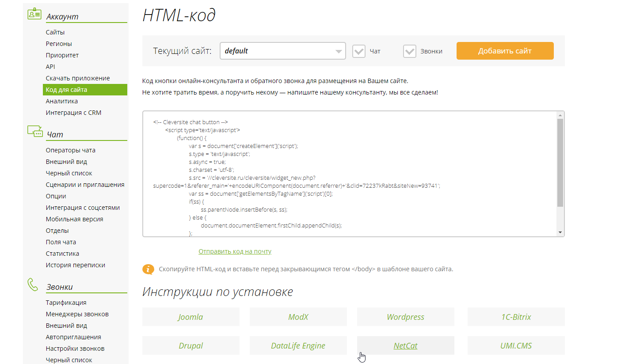This screenshot has width=640, height=364.
Task: Toggle the Чат checkbox
Action: click(x=359, y=51)
